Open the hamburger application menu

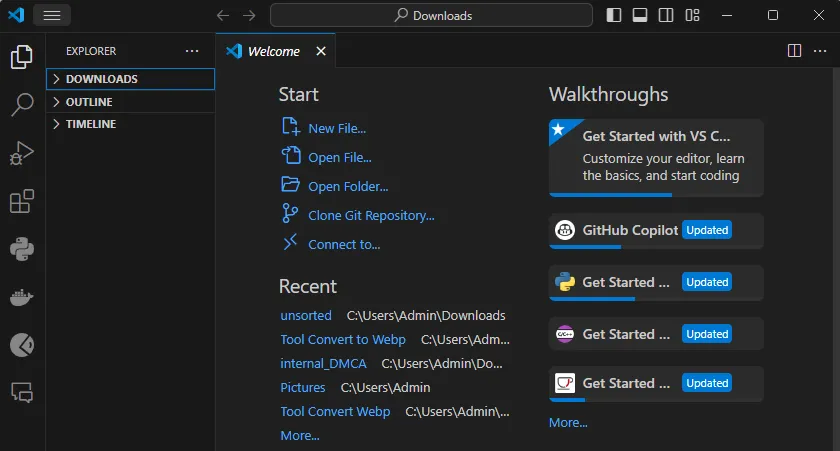tap(52, 16)
